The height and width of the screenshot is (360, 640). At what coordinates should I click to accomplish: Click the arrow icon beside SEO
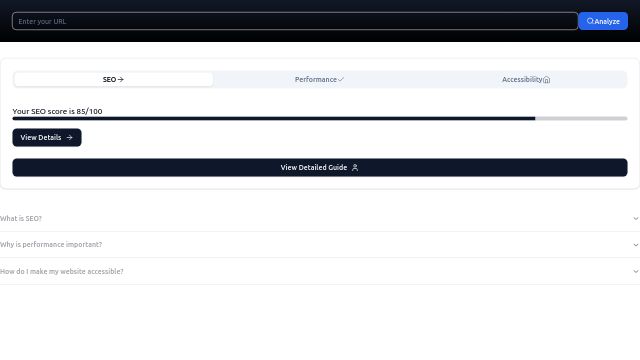tap(120, 80)
